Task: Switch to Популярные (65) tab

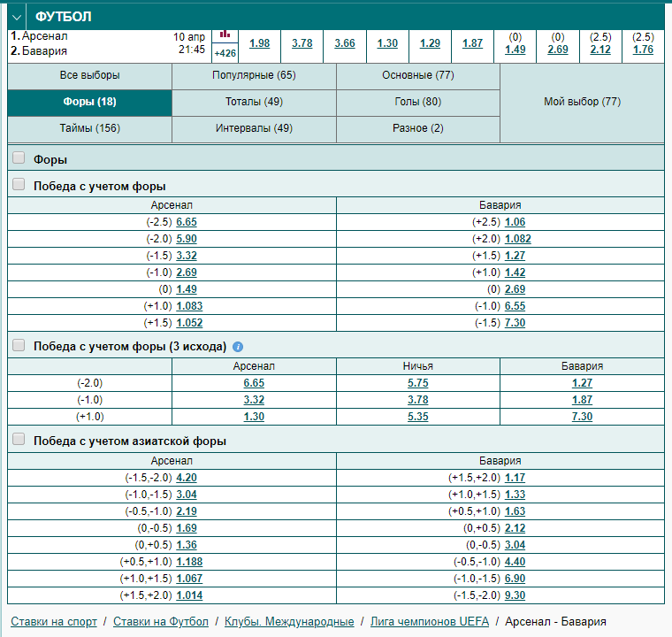Action: [254, 75]
